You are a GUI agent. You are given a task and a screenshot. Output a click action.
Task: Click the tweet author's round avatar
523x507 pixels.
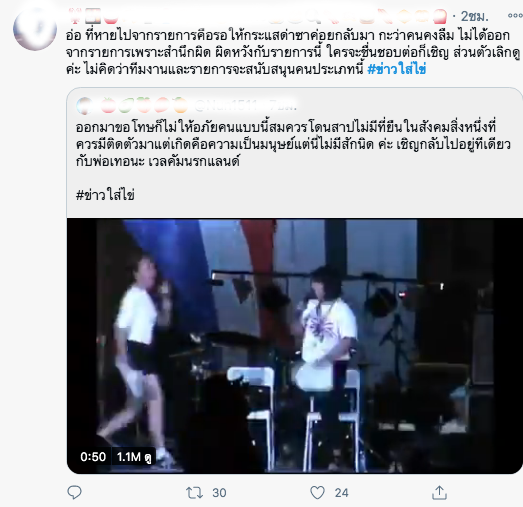(x=35, y=29)
